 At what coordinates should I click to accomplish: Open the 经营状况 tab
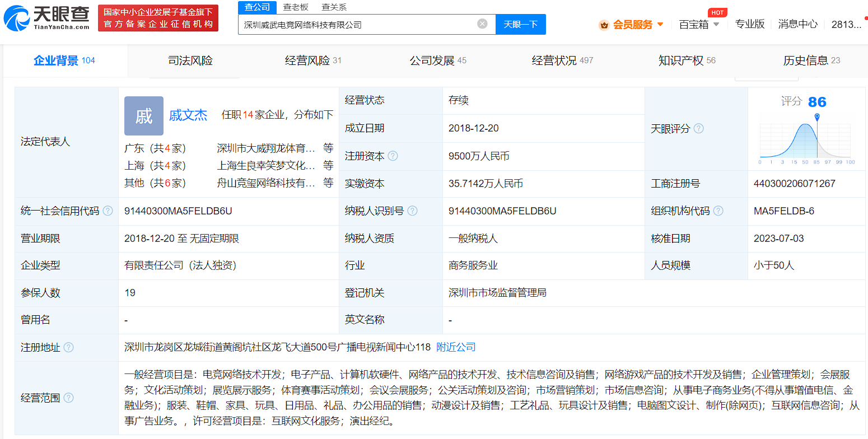(x=562, y=60)
